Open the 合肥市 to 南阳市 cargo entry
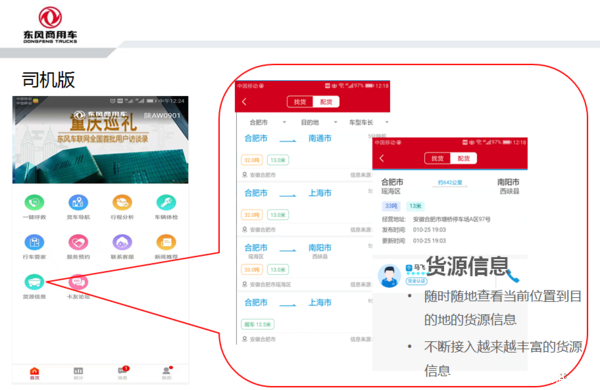The width and height of the screenshot is (600, 390). [x=305, y=265]
